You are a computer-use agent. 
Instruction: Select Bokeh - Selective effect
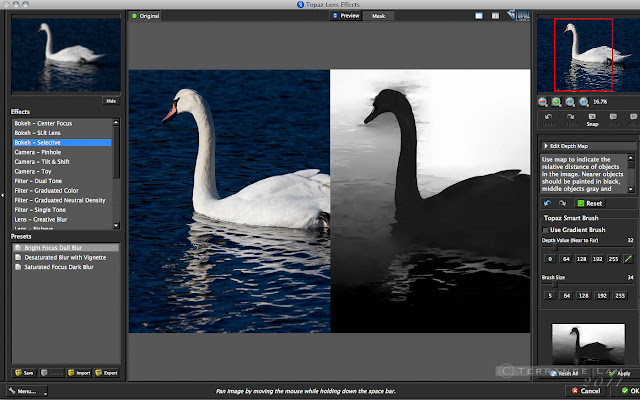(62, 142)
